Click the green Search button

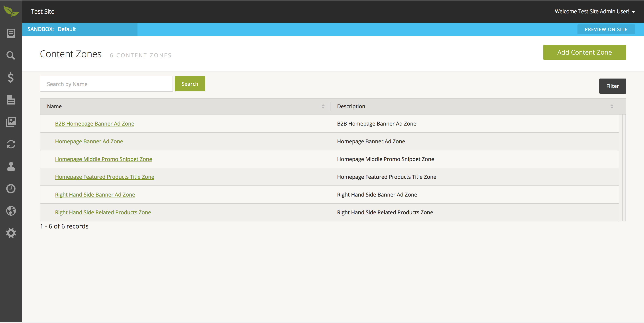tap(190, 84)
